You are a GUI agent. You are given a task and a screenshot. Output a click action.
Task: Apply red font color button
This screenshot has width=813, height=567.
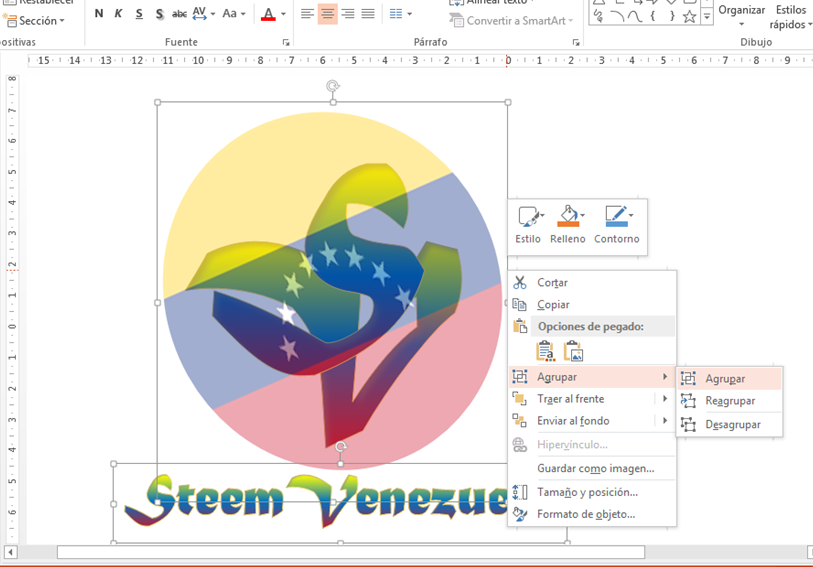268,14
